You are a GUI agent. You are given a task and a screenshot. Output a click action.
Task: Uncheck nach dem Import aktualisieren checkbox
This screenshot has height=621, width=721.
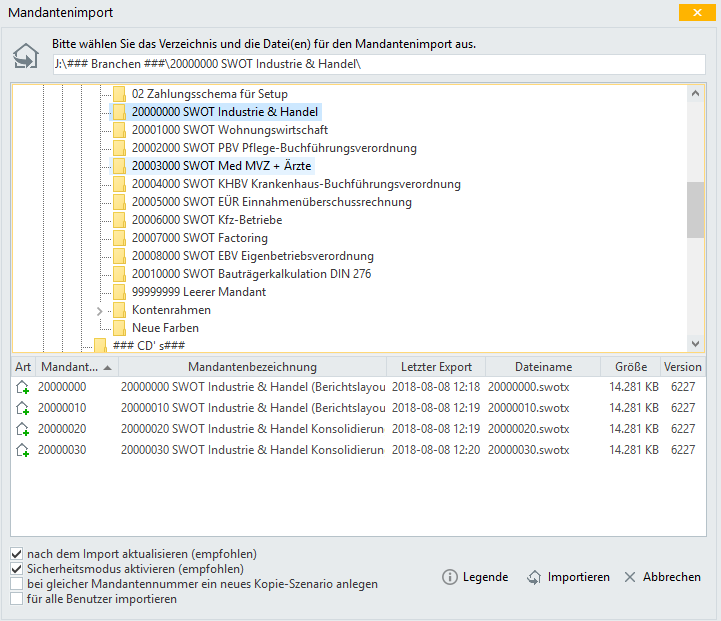pyautogui.click(x=17, y=554)
